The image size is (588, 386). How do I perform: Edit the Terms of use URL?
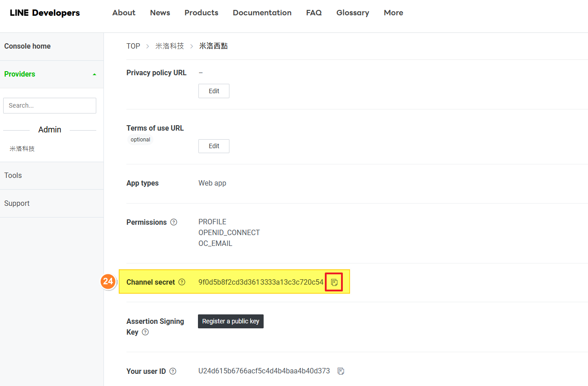click(x=214, y=146)
